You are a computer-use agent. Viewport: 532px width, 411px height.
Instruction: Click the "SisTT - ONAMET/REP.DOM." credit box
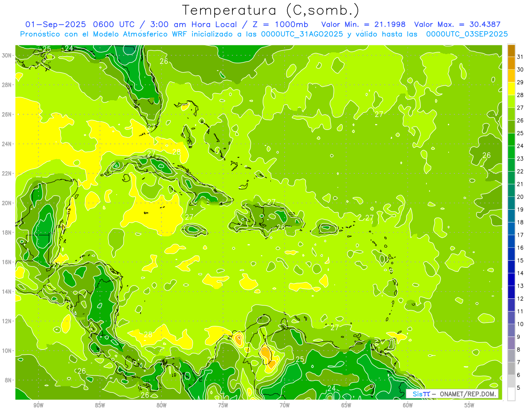(x=452, y=394)
